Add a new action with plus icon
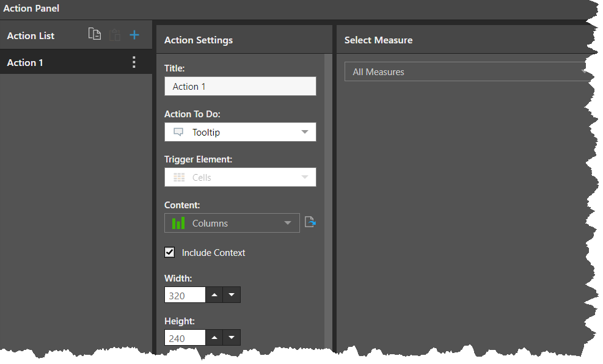This screenshot has height=364, width=603. click(134, 35)
